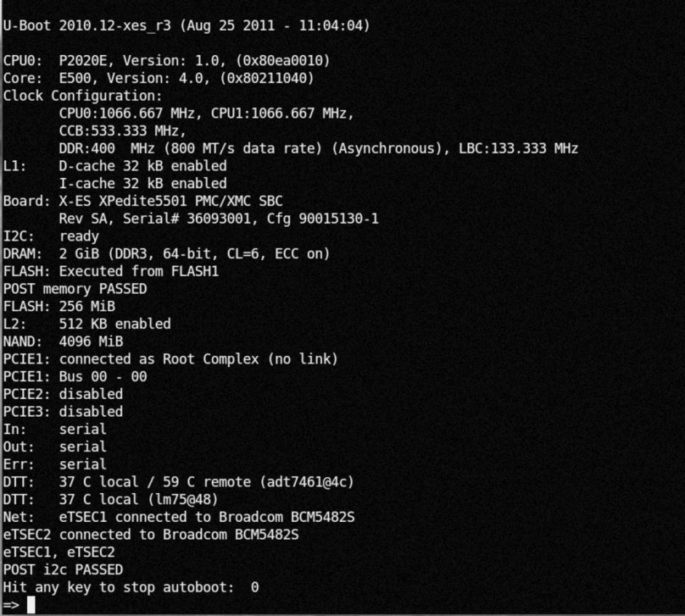Click the 'Clock Configuration:' heading text
This screenshot has width=685, height=616.
pyautogui.click(x=81, y=96)
